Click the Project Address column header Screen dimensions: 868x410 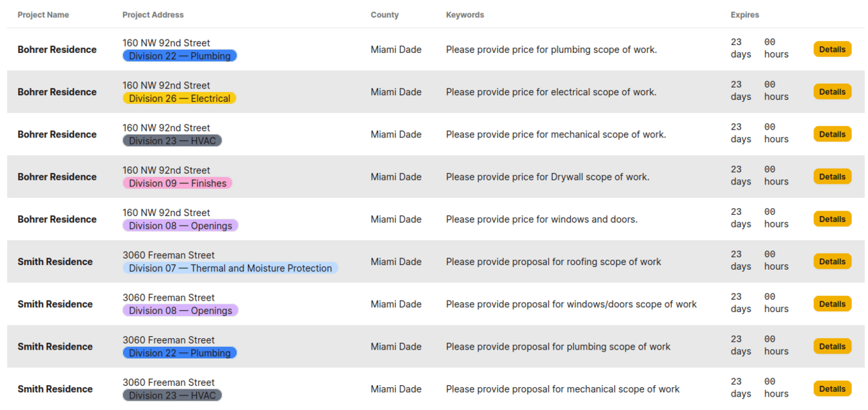(x=153, y=15)
